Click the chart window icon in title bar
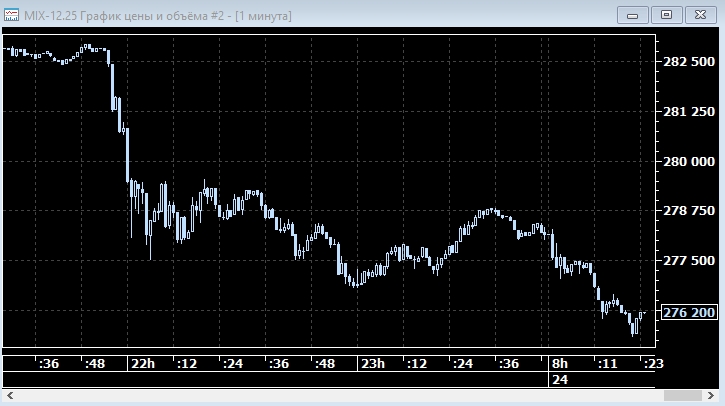Image resolution: width=725 pixels, height=406 pixels. [x=12, y=14]
